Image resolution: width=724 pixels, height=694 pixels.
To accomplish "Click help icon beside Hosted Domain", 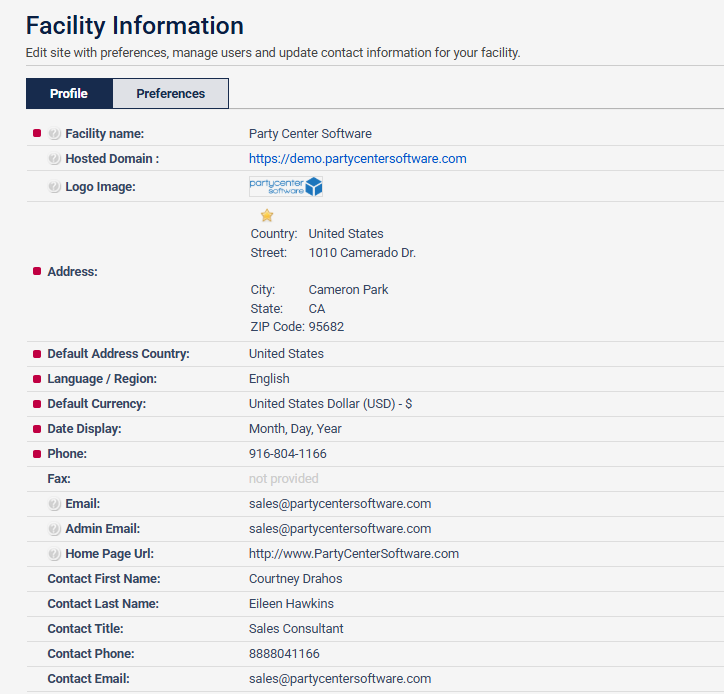I will pyautogui.click(x=54, y=158).
